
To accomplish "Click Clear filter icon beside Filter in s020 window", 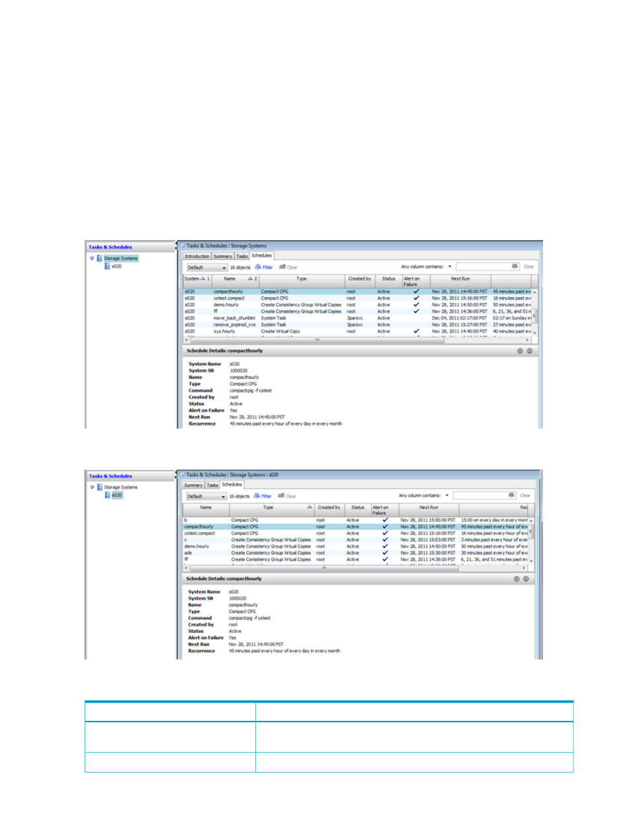I will [281, 495].
